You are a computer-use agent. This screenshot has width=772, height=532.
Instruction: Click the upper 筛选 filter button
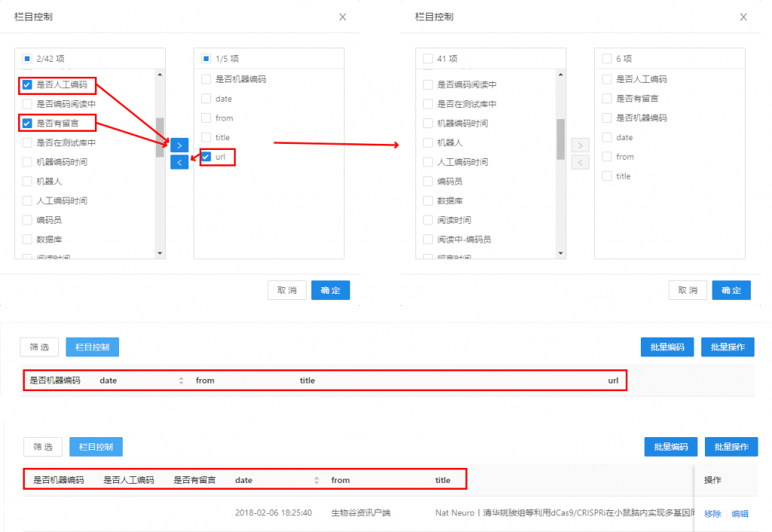coord(39,347)
